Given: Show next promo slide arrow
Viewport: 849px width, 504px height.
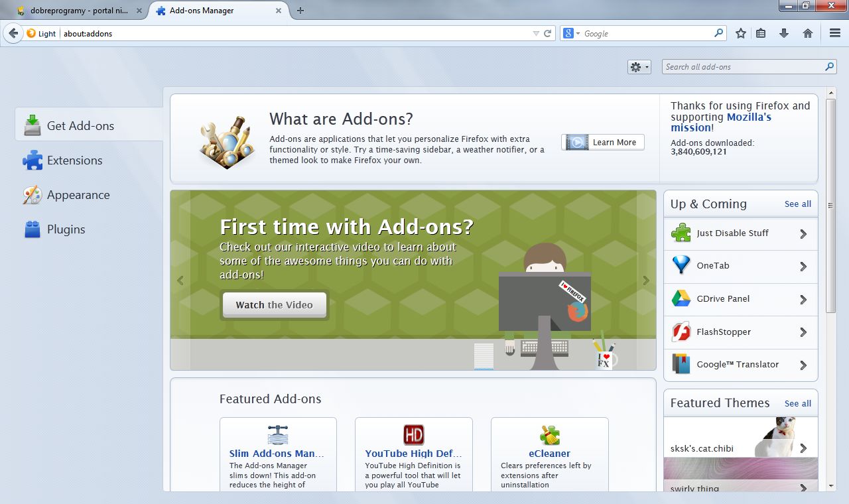Looking at the screenshot, I should click(646, 281).
